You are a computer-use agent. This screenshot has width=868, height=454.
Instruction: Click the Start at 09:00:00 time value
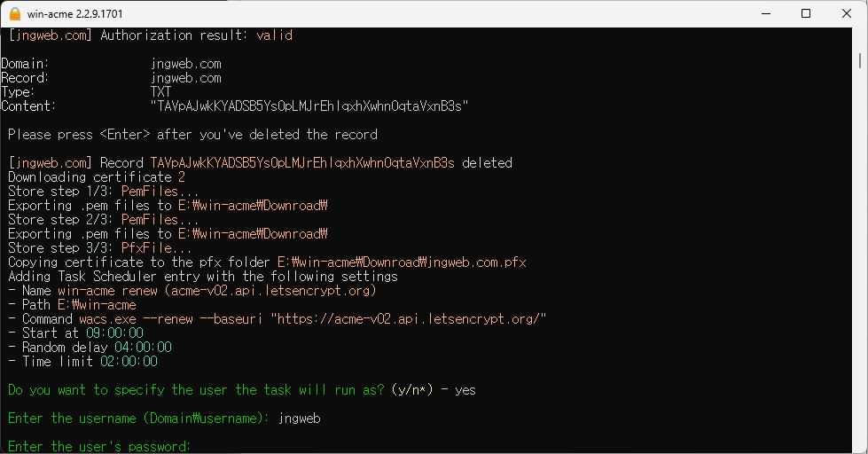[114, 333]
